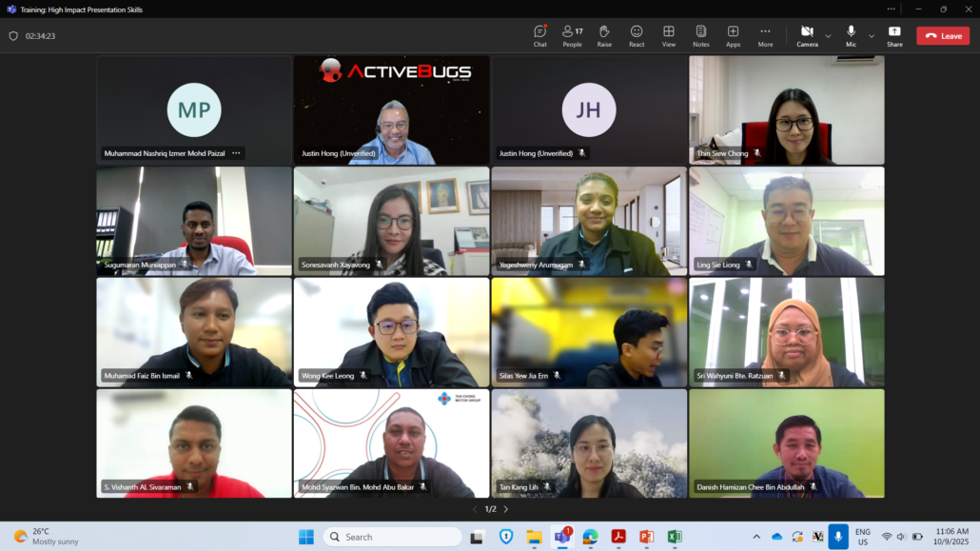The height and width of the screenshot is (551, 980).
Task: Change the meeting View layout
Action: coord(669,35)
